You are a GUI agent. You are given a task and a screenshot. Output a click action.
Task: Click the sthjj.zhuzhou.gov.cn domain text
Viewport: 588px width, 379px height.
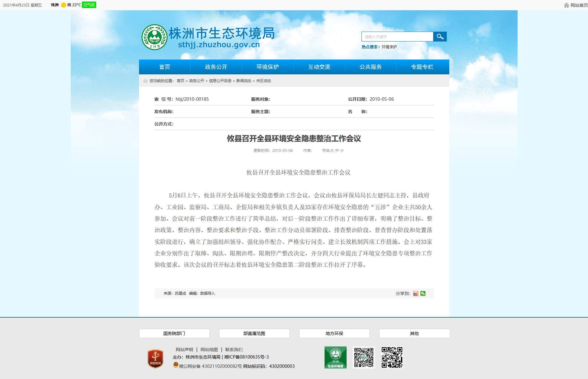tap(219, 45)
